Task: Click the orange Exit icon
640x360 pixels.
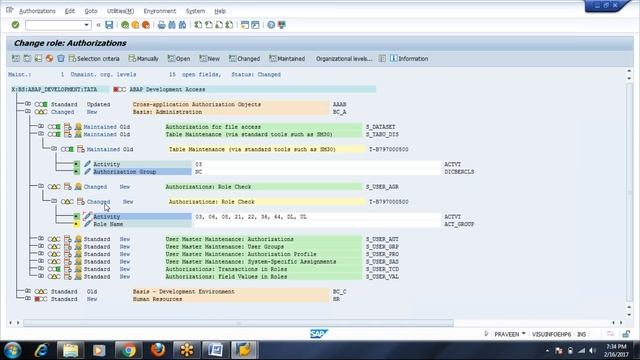Action: click(x=135, y=25)
